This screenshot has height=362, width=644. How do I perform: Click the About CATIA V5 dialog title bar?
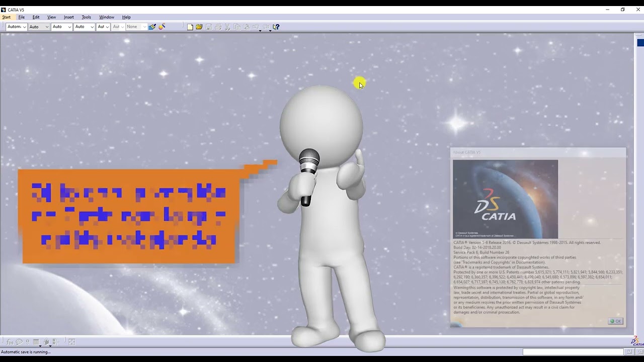(538, 152)
